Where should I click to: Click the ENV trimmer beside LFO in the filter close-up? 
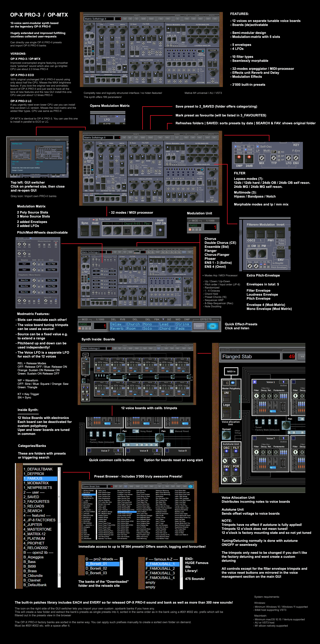pos(296,158)
